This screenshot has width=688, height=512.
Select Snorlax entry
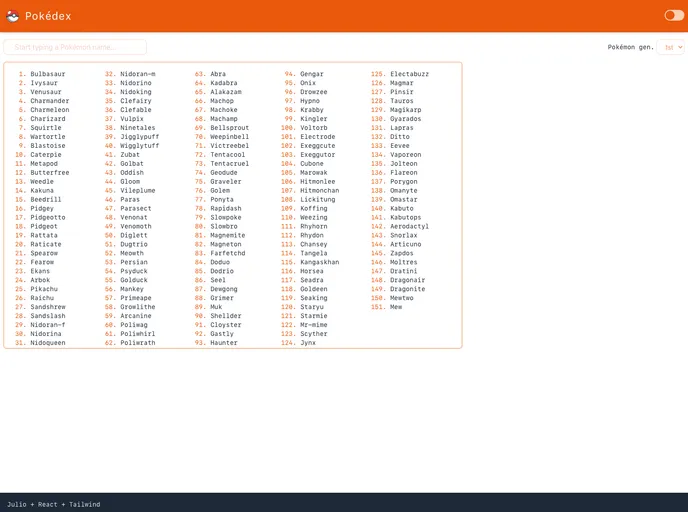404,235
